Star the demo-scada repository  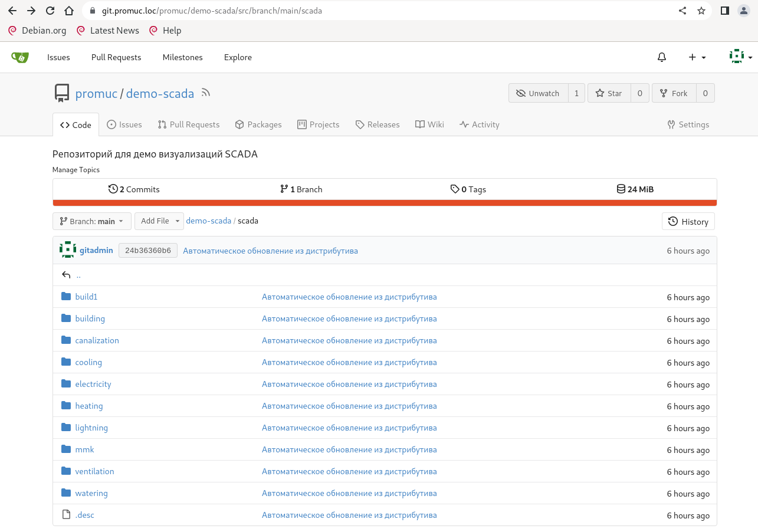click(x=609, y=93)
